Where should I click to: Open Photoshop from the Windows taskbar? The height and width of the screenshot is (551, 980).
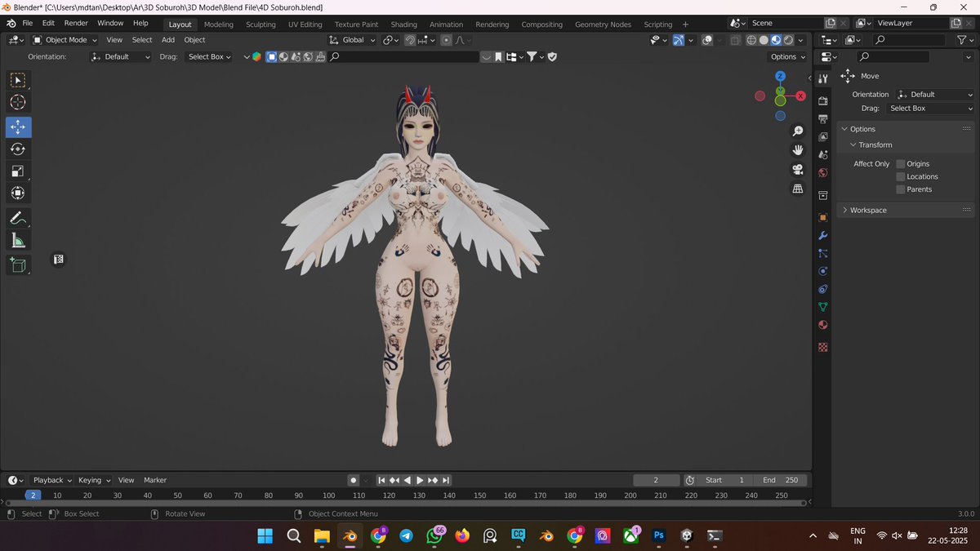659,536
